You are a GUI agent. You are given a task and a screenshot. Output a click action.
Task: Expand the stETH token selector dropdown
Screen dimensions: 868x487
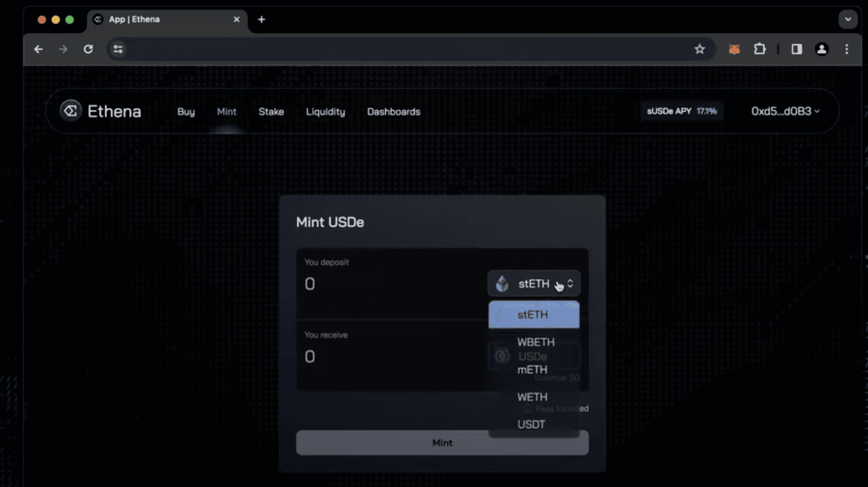point(534,283)
